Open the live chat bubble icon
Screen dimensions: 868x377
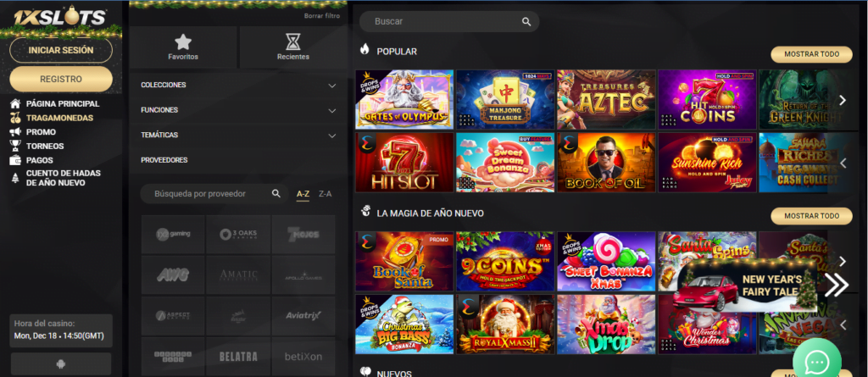click(x=817, y=362)
